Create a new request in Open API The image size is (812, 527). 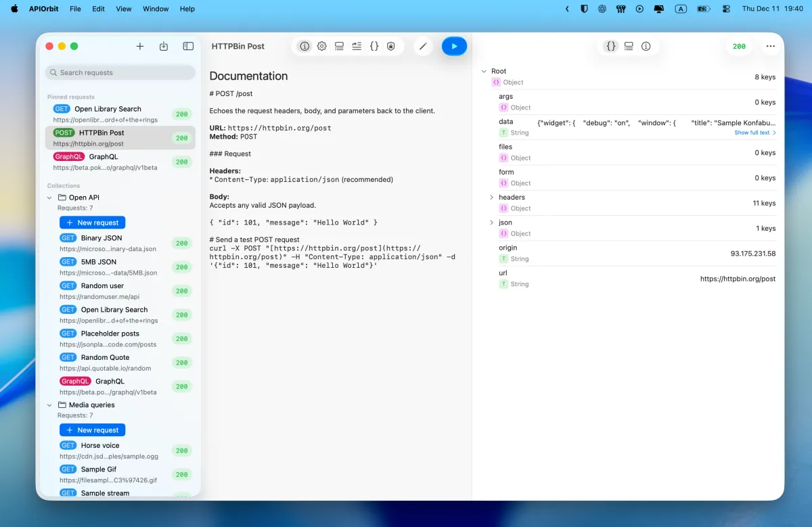(92, 222)
